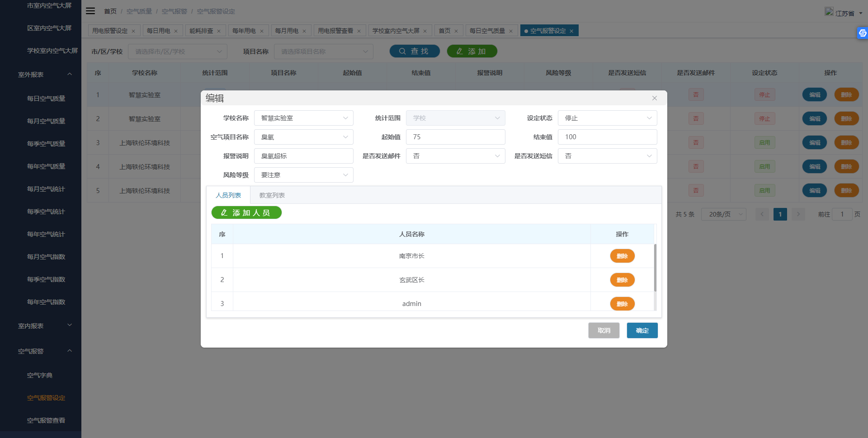Click the hamburger menu collapse icon
This screenshot has height=438, width=868.
[90, 11]
